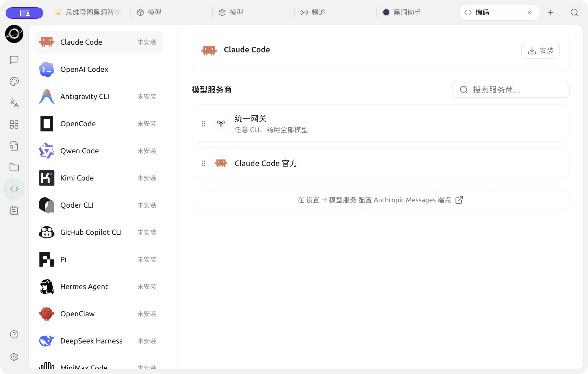Select OpenClaw in the tool list
Image resolution: width=588 pixels, height=374 pixels.
tap(98, 314)
